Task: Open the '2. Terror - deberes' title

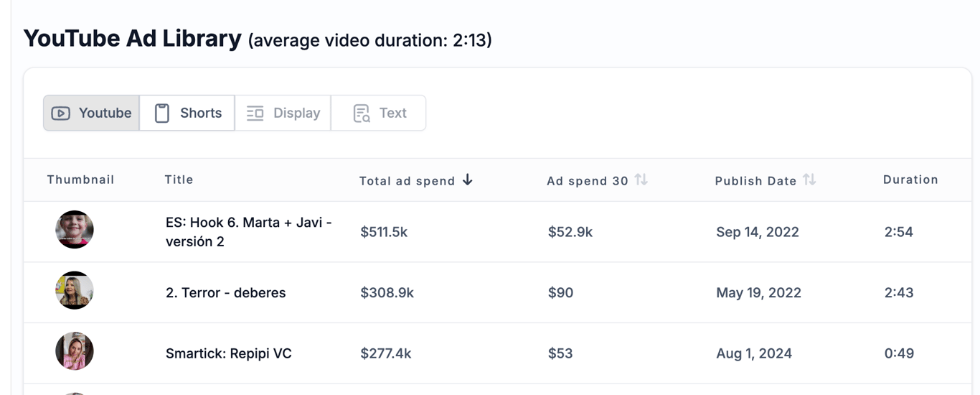Action: click(225, 293)
